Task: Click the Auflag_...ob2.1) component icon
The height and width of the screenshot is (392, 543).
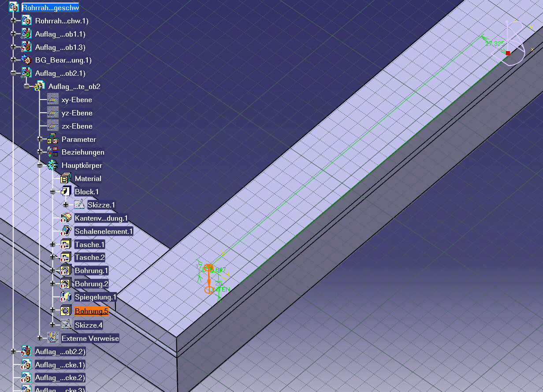Action: coord(26,73)
